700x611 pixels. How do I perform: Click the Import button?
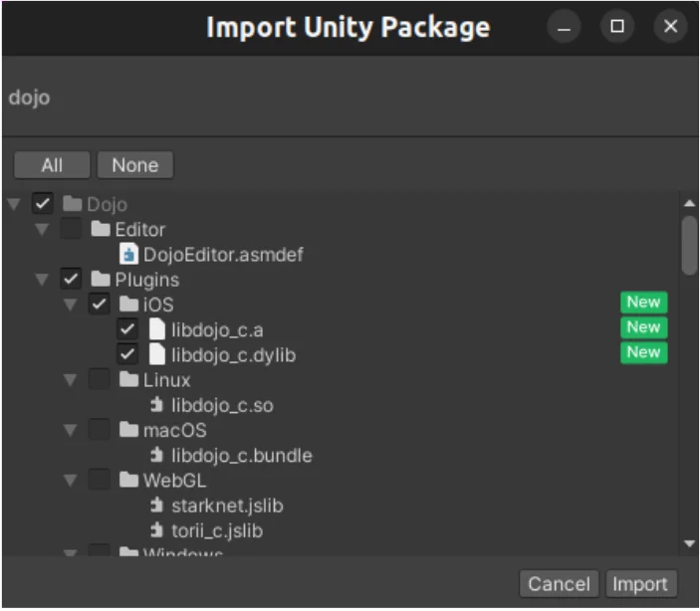[640, 584]
